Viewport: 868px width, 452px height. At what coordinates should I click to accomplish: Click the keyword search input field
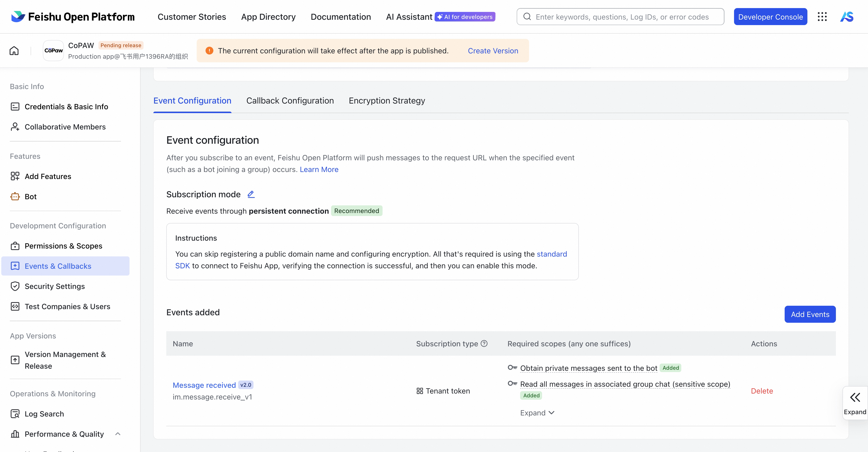[x=622, y=17]
